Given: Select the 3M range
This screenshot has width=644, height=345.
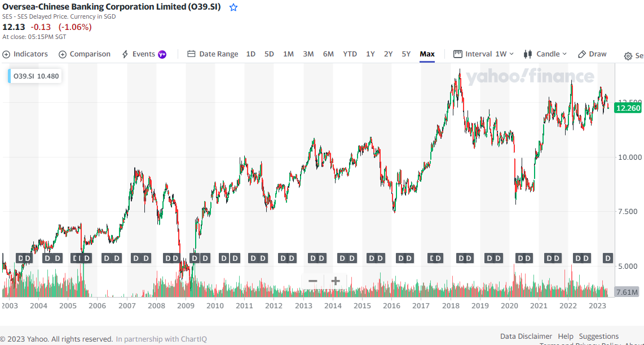Looking at the screenshot, I should [308, 54].
